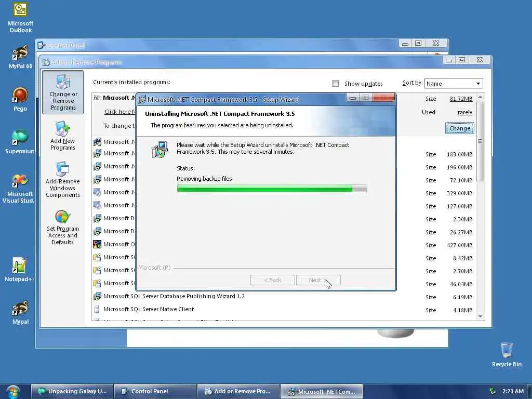This screenshot has height=399, width=532.
Task: Select Change or Remove Programs sidebar icon
Action: tap(63, 92)
